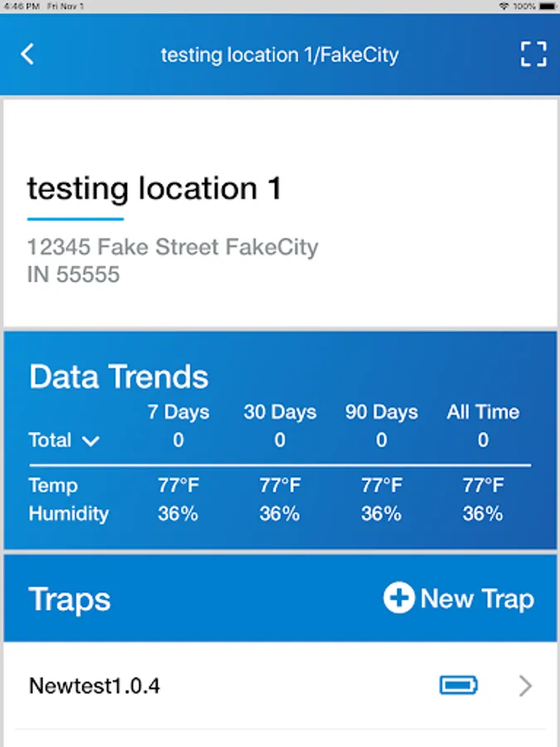
Task: Select the 7 Days trend column
Action: pos(178,413)
